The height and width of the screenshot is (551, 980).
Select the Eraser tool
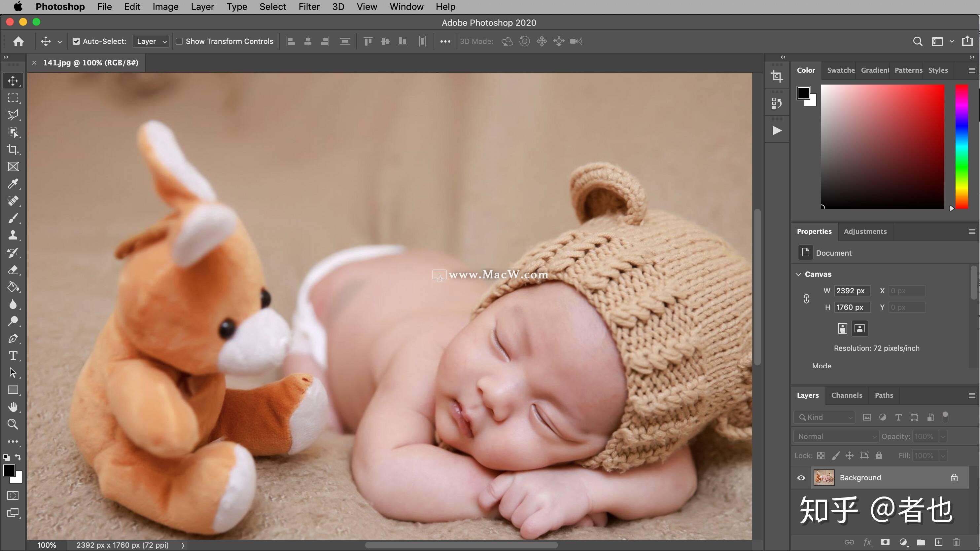click(x=13, y=270)
